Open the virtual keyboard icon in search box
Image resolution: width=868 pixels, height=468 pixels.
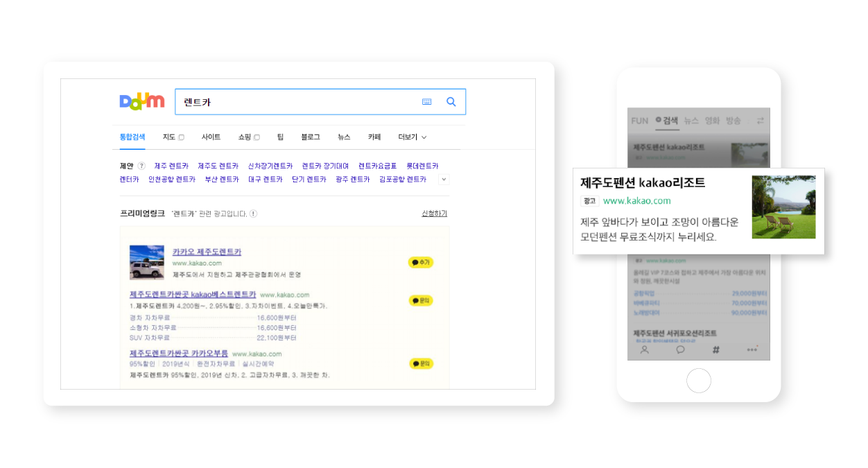(426, 102)
